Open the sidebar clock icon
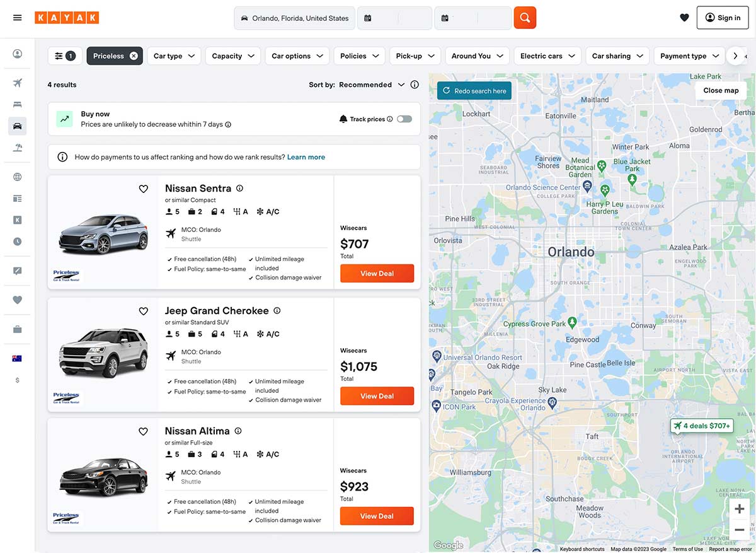The width and height of the screenshot is (756, 553). point(18,242)
